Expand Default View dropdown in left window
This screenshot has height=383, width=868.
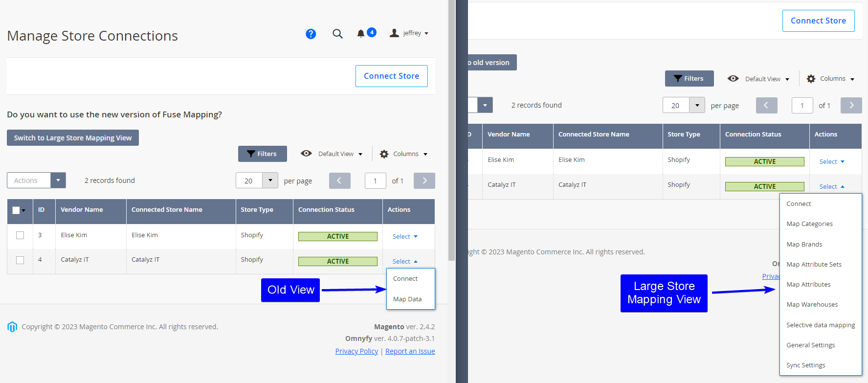click(332, 154)
